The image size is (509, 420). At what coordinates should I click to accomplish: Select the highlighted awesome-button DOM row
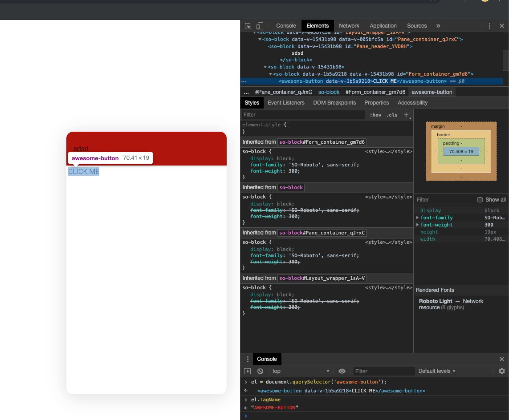[x=371, y=81]
